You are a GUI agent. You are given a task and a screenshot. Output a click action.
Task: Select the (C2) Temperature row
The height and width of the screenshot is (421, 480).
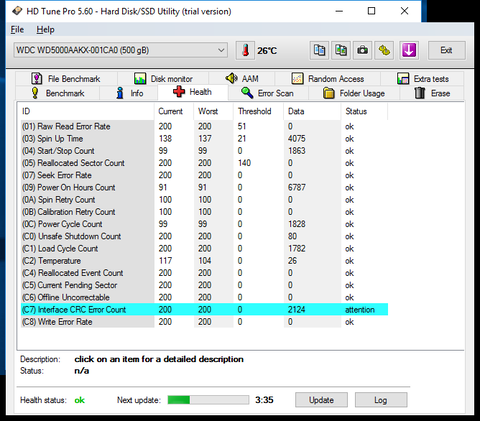click(204, 261)
